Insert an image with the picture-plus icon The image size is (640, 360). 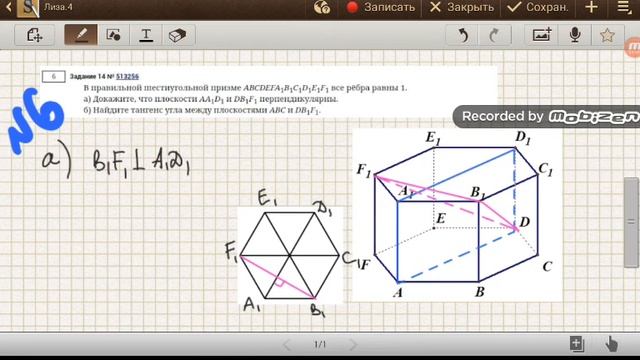(x=542, y=35)
